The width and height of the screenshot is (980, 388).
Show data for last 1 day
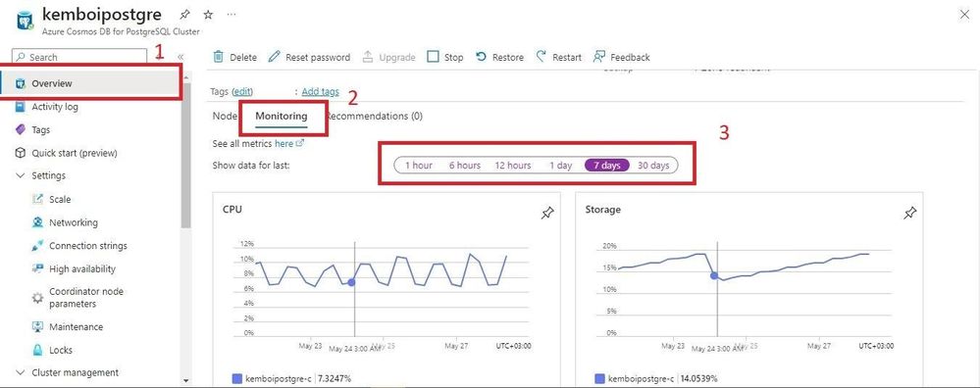(x=560, y=166)
